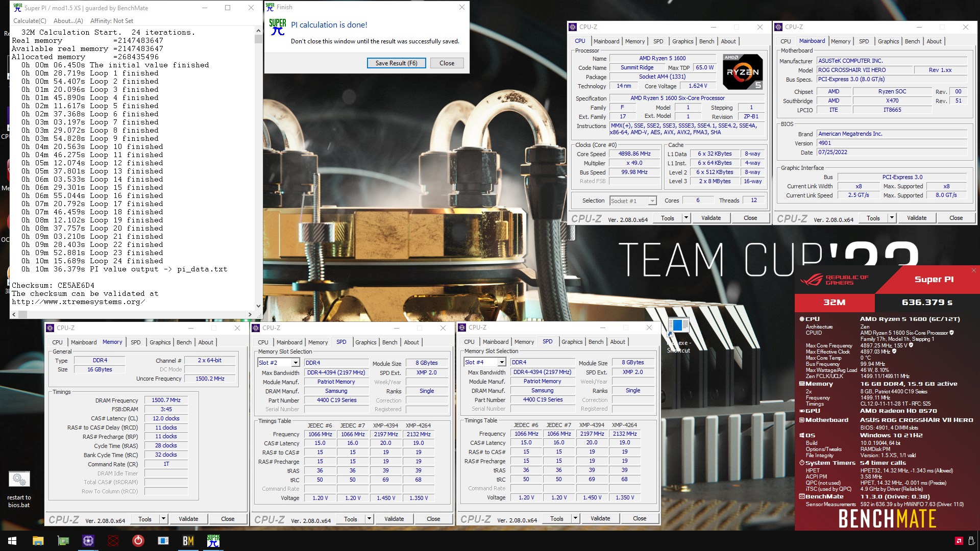Open Mainboard tab in Slot #2 SPD window
This screenshot has width=980, height=551.
[x=289, y=342]
